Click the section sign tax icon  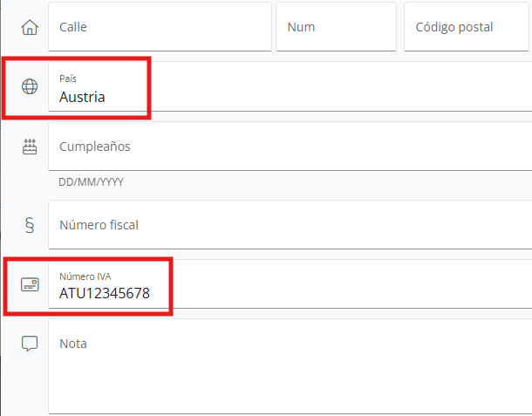30,225
